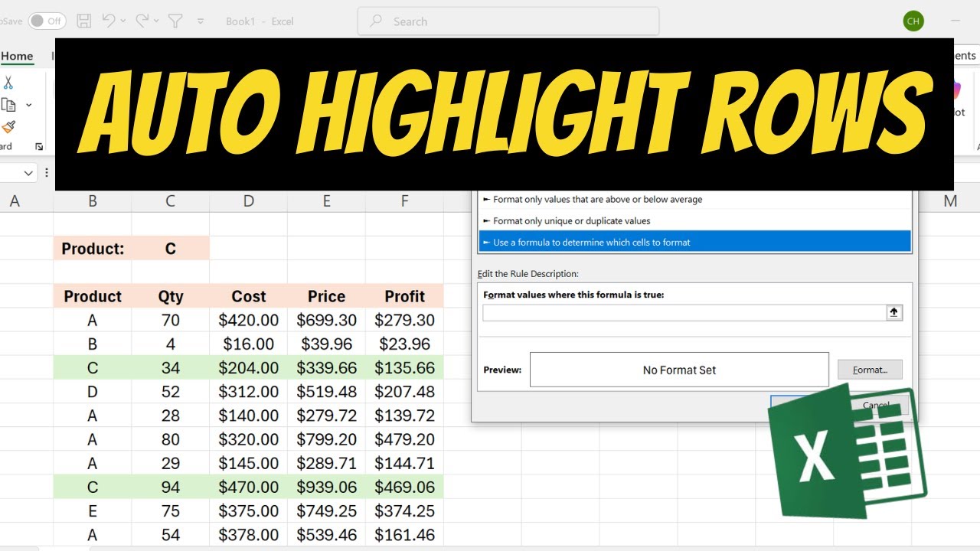Select column C header
This screenshot has width=980, height=551.
click(170, 201)
